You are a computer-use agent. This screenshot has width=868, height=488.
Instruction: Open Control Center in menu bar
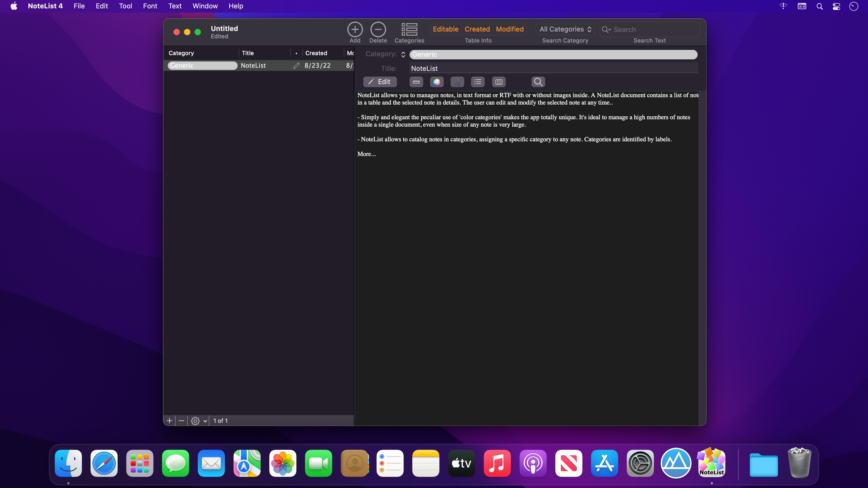836,6
